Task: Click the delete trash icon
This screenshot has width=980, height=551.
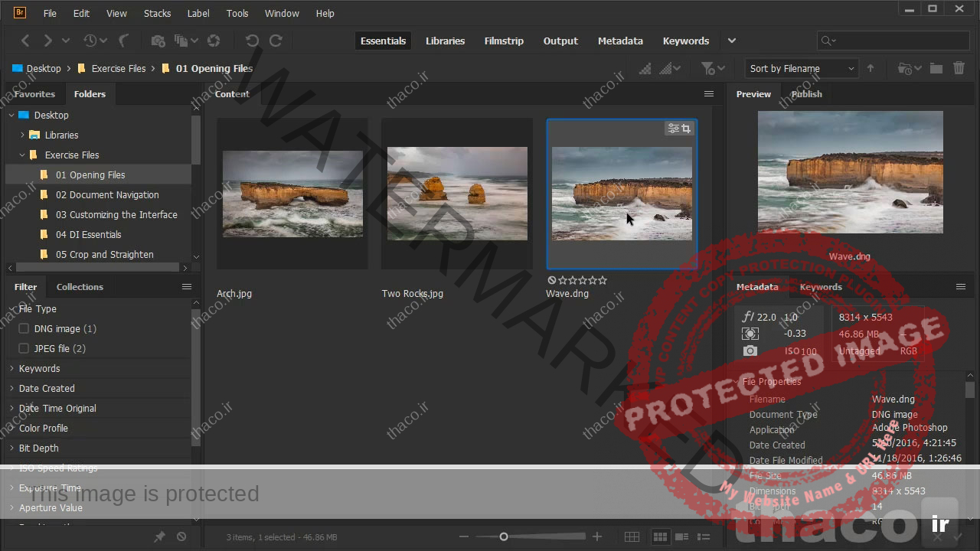Action: click(959, 68)
